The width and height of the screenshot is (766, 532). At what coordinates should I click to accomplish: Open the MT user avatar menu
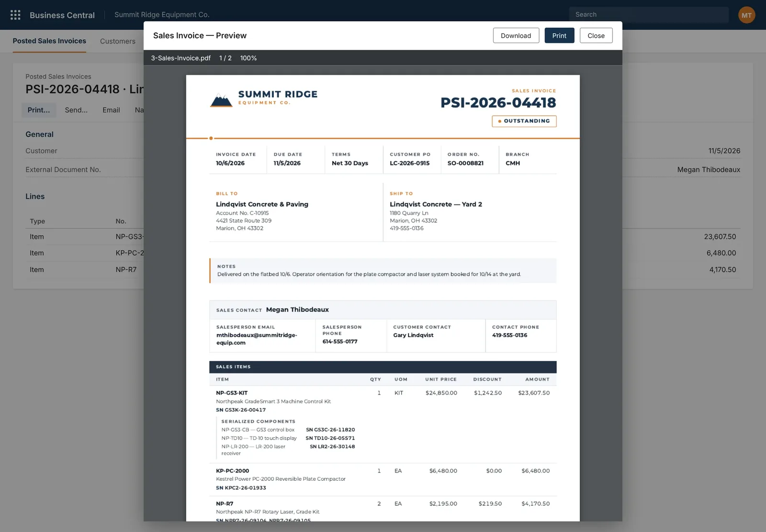(x=746, y=15)
